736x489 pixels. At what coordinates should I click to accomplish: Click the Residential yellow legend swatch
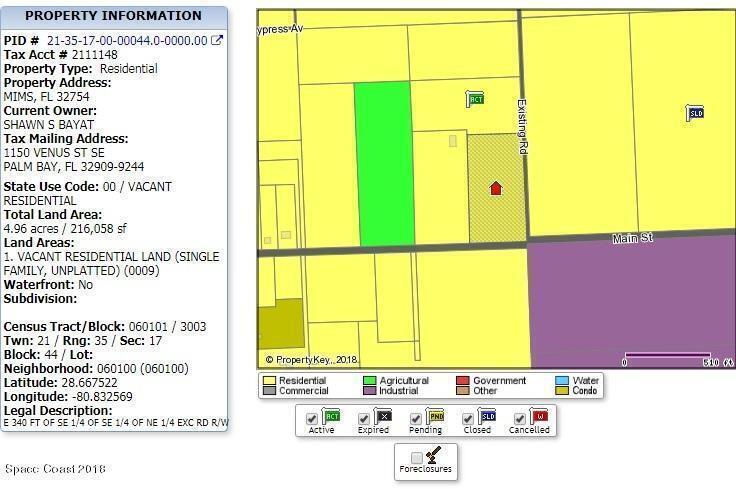click(269, 381)
